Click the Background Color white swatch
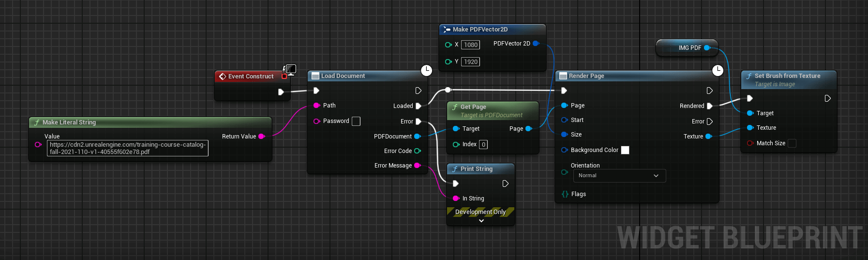Image resolution: width=868 pixels, height=260 pixels. (x=625, y=150)
